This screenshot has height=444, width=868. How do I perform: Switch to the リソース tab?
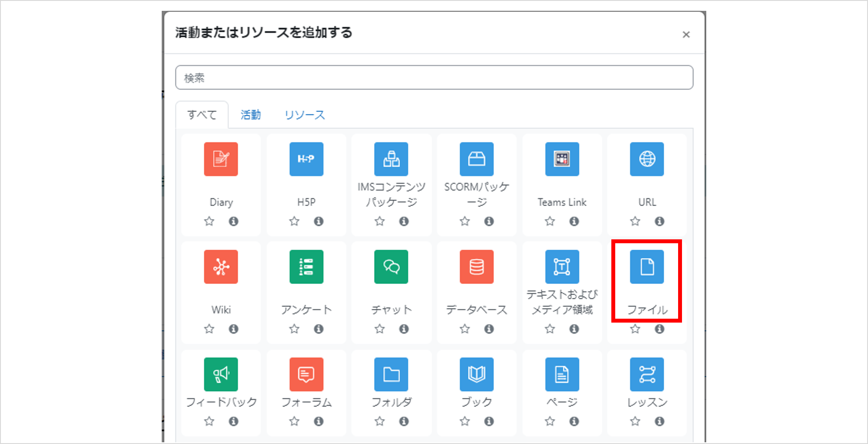(x=305, y=115)
